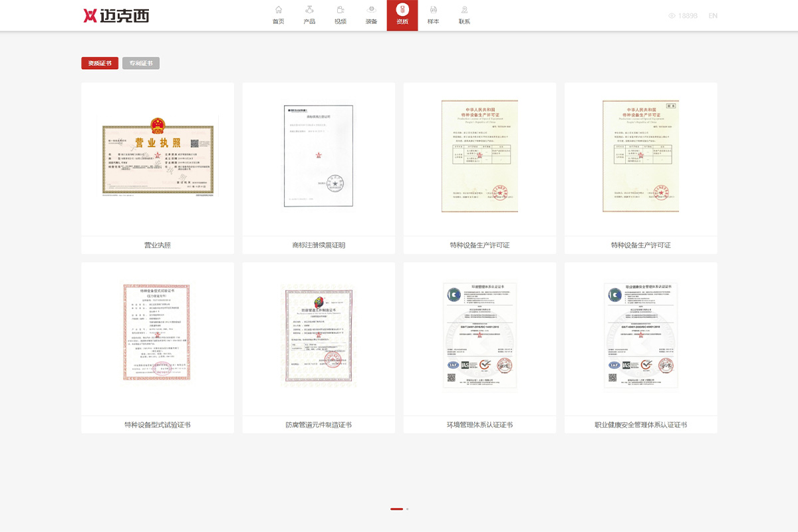Switch language to EN
This screenshot has height=532, width=798.
713,15
